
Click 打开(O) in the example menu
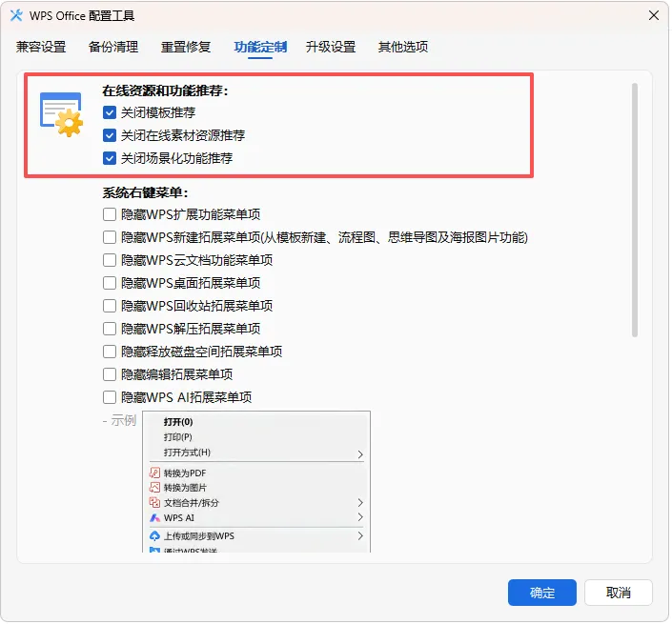[178, 422]
